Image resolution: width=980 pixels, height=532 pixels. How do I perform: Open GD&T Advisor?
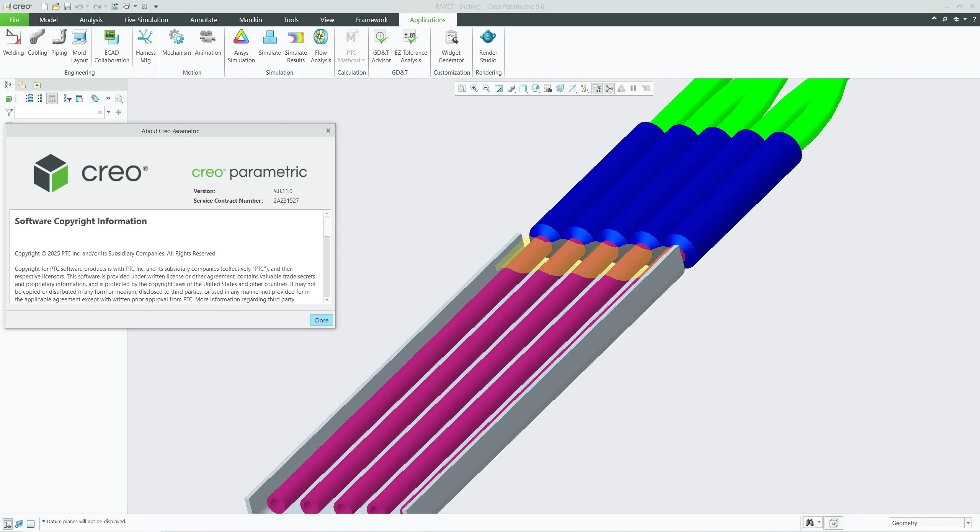click(381, 46)
